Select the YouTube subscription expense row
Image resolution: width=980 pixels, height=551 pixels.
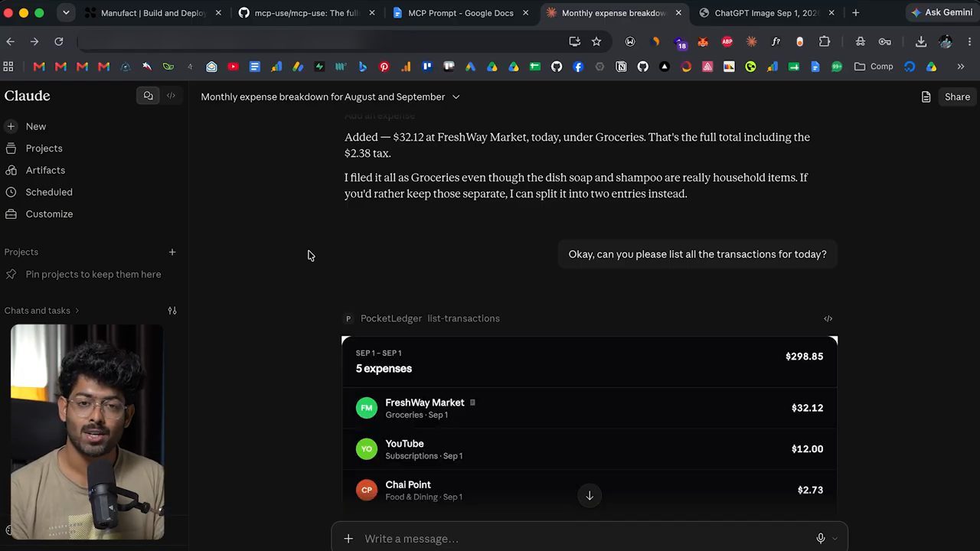pos(590,449)
